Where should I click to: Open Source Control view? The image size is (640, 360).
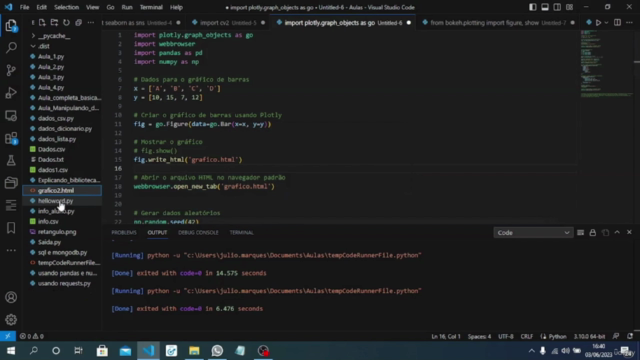click(x=11, y=70)
